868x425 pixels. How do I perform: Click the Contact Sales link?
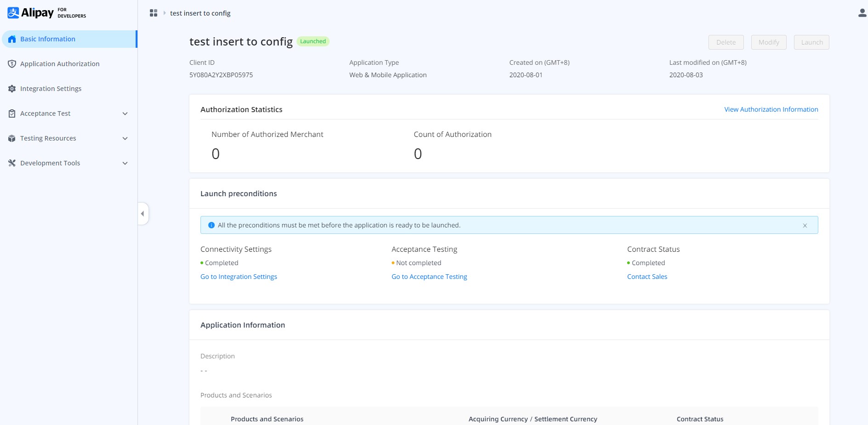(x=647, y=277)
